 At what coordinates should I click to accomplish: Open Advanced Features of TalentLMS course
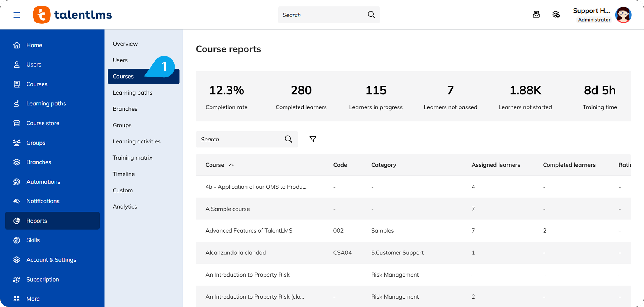tap(249, 231)
